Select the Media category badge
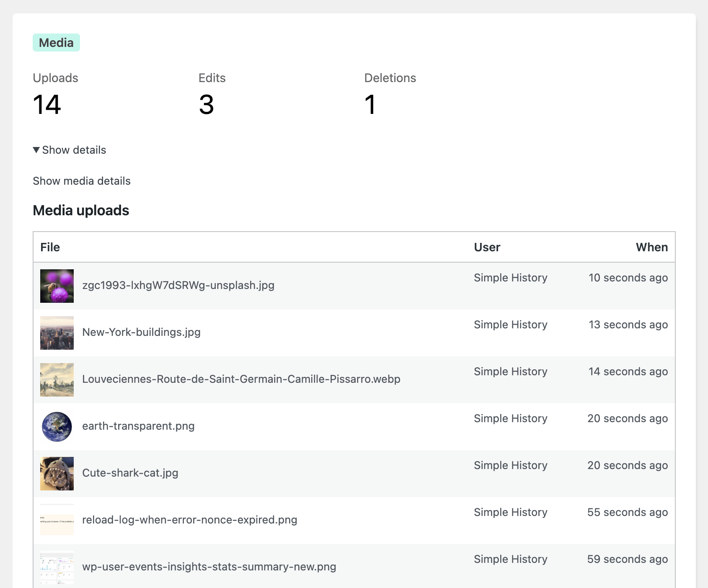The height and width of the screenshot is (588, 708). pyautogui.click(x=56, y=42)
